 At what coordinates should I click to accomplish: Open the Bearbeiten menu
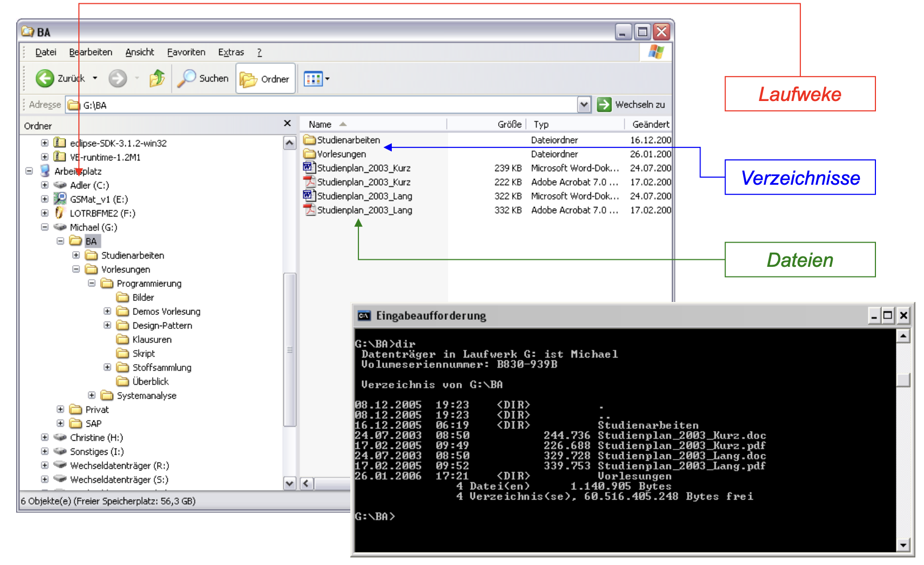[91, 52]
